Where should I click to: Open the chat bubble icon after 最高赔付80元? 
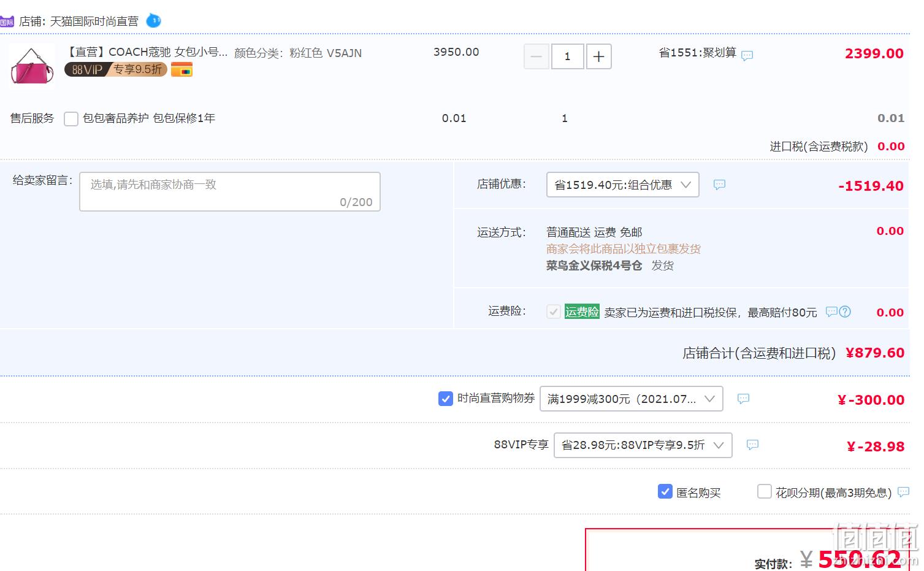pyautogui.click(x=831, y=312)
